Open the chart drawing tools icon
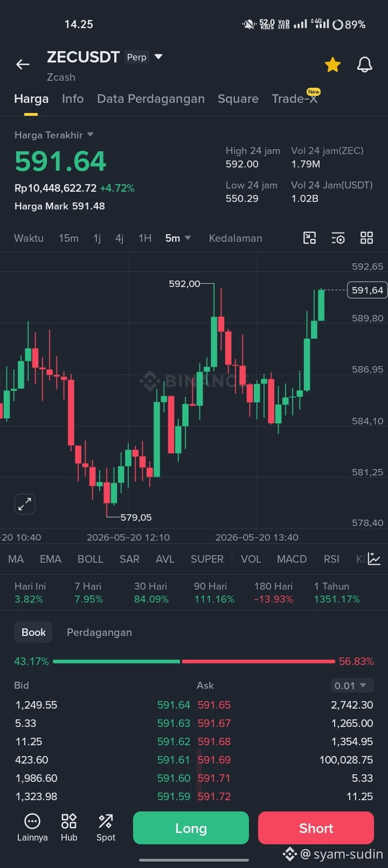This screenshot has width=388, height=868. pos(309,238)
